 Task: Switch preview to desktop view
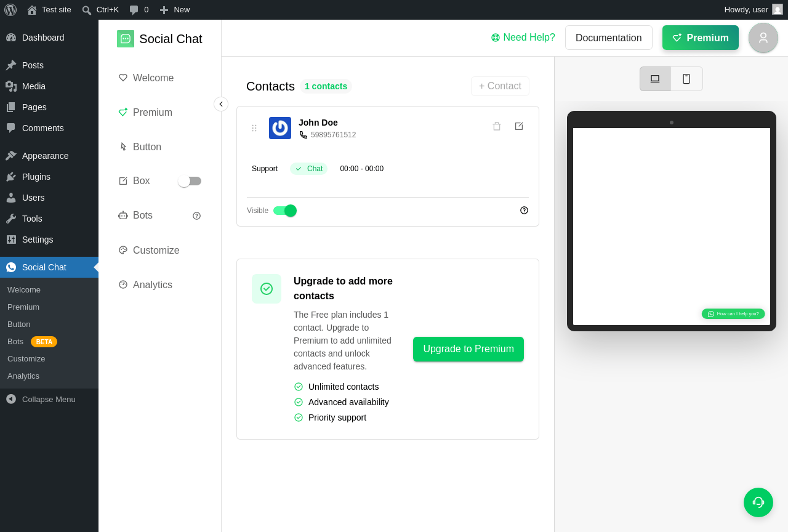pos(655,79)
